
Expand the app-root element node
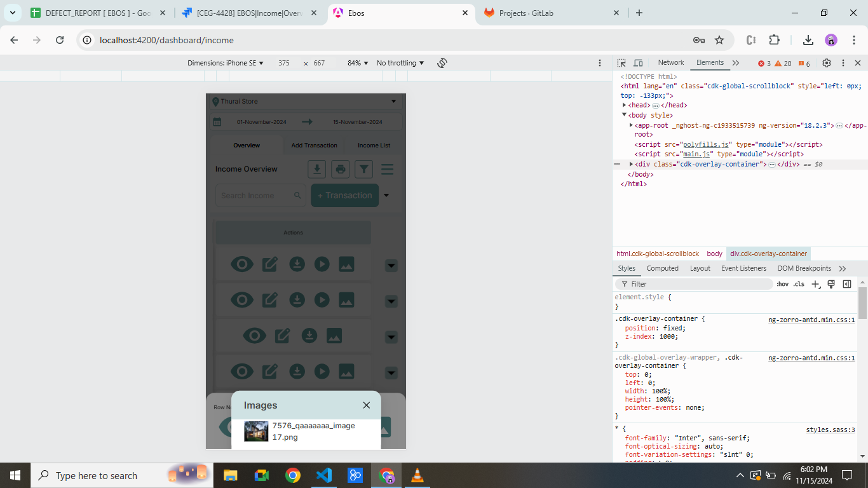point(631,125)
